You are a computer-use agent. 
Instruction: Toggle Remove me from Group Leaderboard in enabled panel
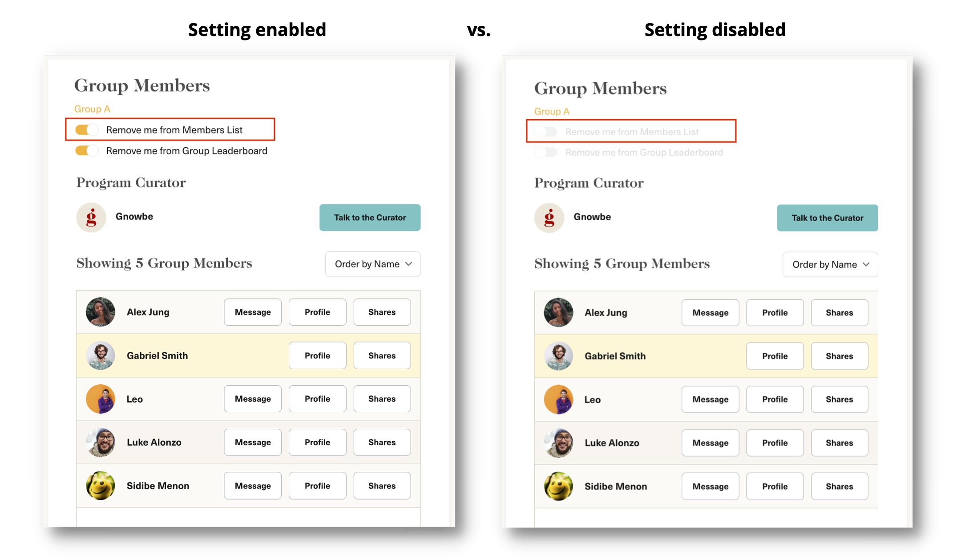87,151
